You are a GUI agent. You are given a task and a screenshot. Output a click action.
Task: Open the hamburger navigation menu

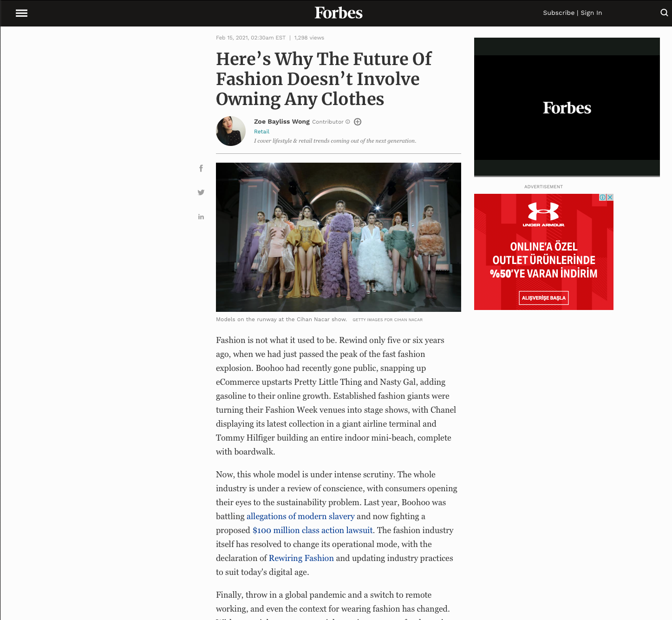pyautogui.click(x=21, y=13)
